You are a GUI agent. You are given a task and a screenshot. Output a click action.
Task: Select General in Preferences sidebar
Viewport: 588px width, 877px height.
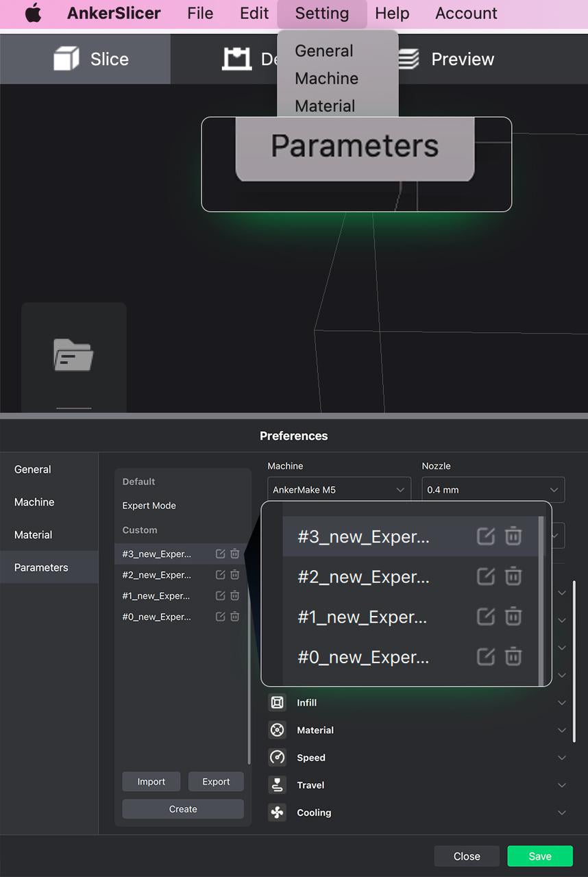tap(49, 469)
